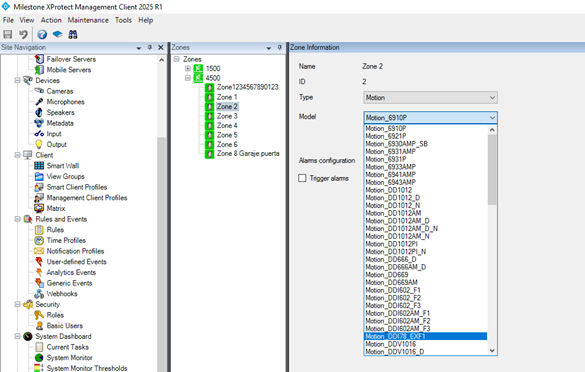Open the Matrix node
This screenshot has width=585, height=372.
click(x=56, y=208)
